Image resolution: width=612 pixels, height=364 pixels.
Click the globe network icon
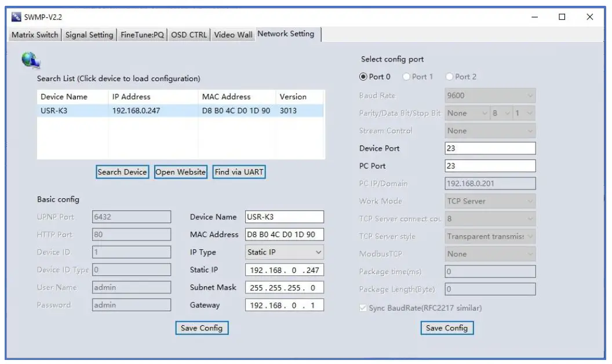click(x=31, y=60)
